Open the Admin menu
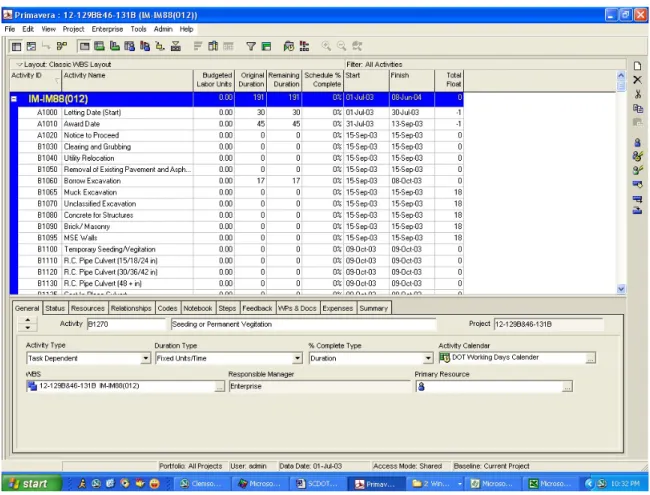650x495 pixels. pos(163,29)
